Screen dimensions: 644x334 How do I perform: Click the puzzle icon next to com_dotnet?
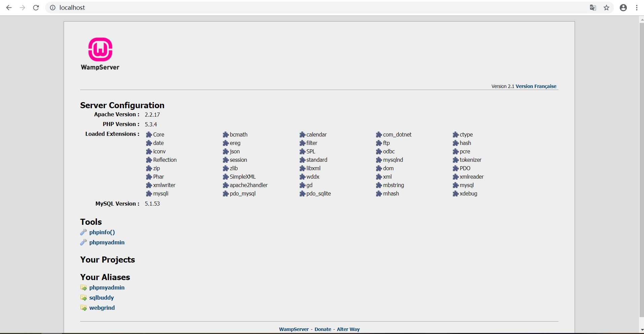pyautogui.click(x=379, y=134)
